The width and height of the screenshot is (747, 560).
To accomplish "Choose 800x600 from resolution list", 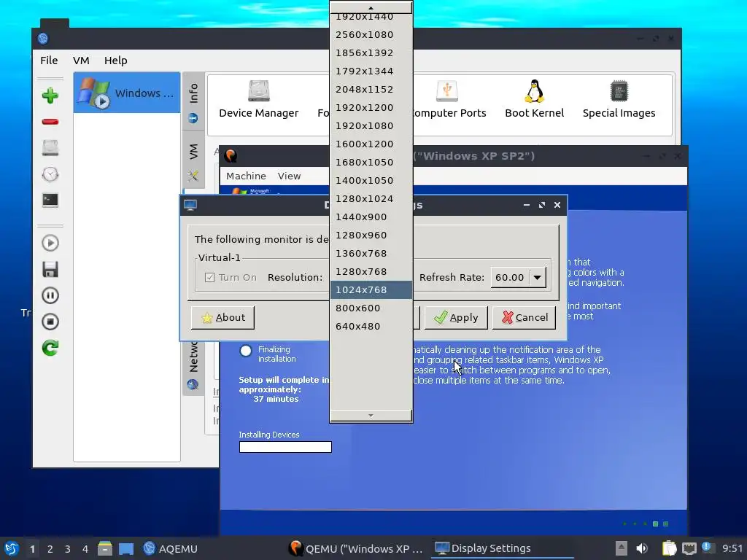I will [371, 308].
